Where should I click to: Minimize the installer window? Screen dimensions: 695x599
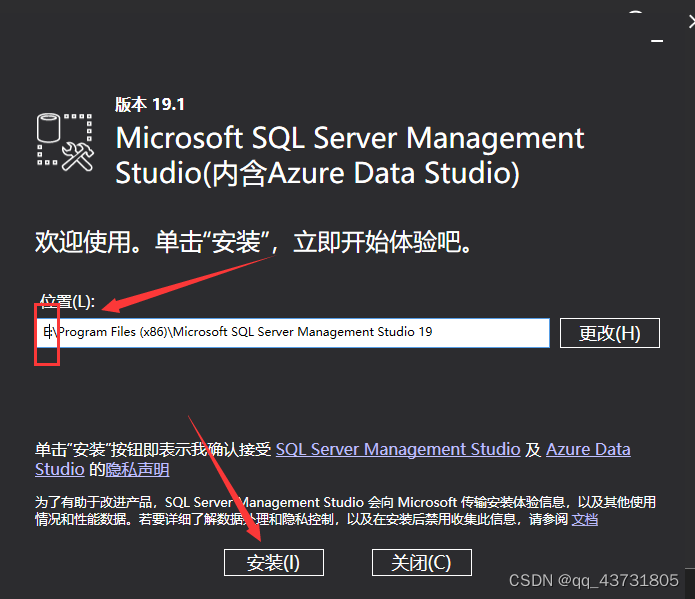click(657, 41)
